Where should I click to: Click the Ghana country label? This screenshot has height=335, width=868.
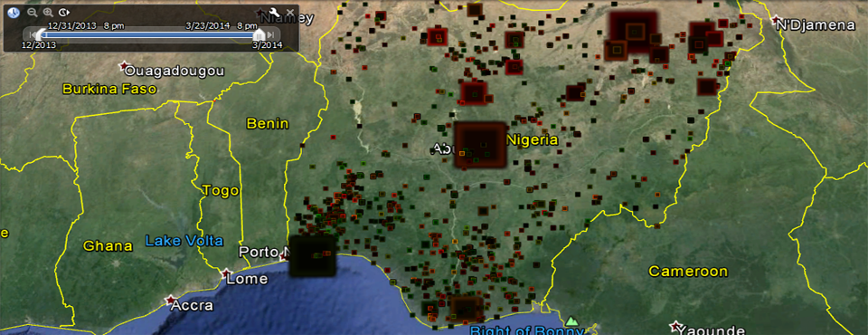108,245
